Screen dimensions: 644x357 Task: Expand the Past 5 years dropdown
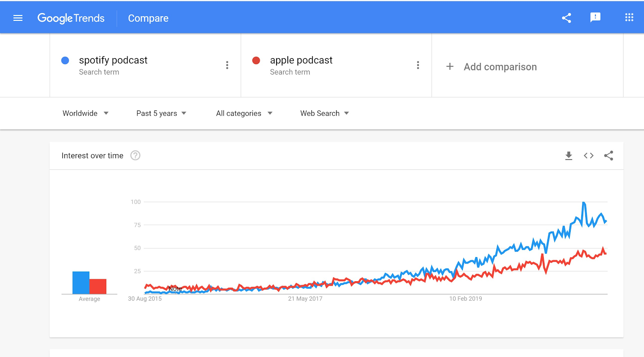[x=161, y=113]
